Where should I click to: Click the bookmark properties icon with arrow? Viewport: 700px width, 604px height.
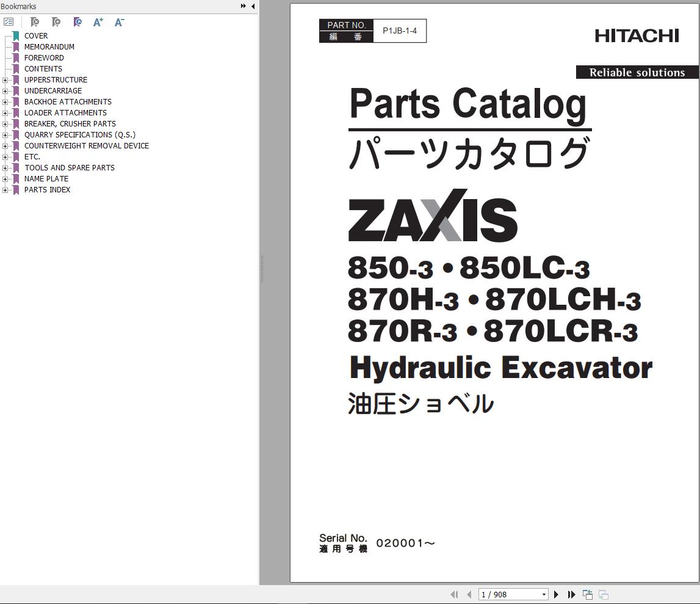(x=78, y=22)
